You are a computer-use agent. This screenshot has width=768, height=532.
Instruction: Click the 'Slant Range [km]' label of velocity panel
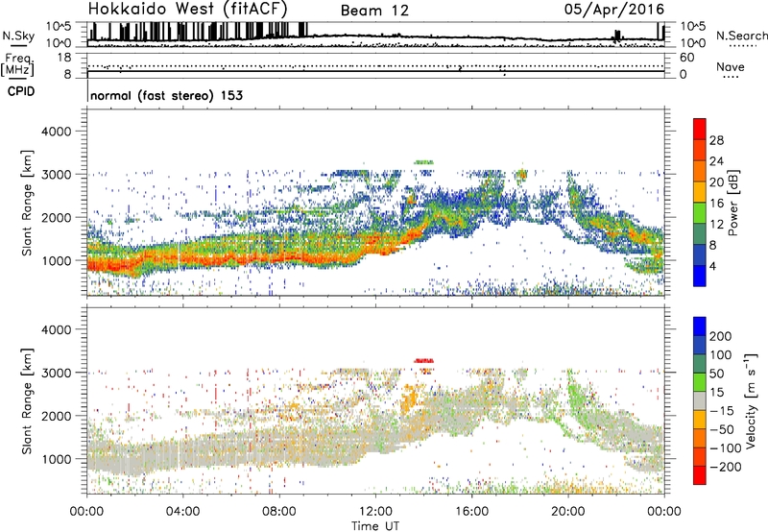[27, 401]
